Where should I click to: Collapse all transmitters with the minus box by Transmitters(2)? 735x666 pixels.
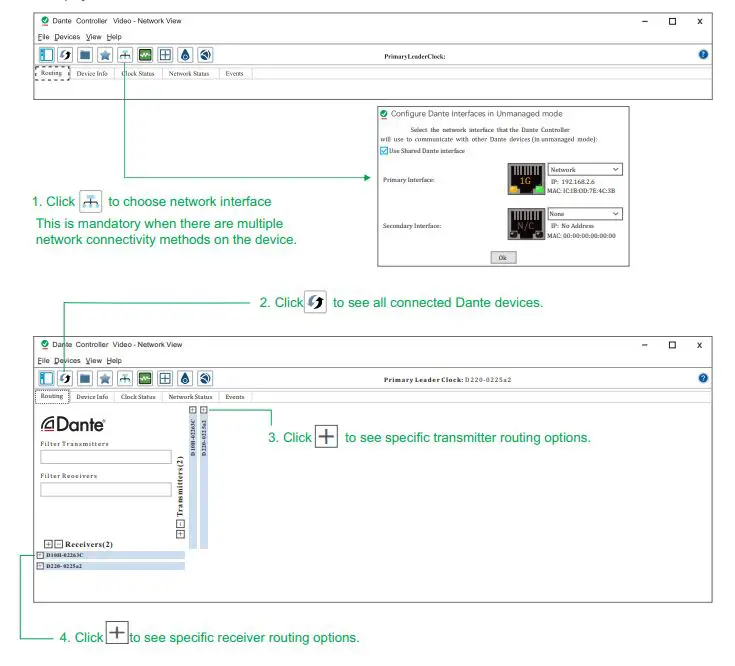click(180, 524)
